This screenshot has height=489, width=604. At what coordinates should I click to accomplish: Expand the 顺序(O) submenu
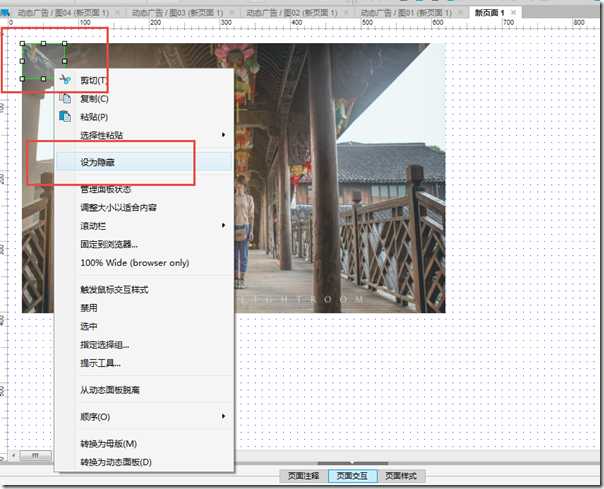pyautogui.click(x=144, y=417)
